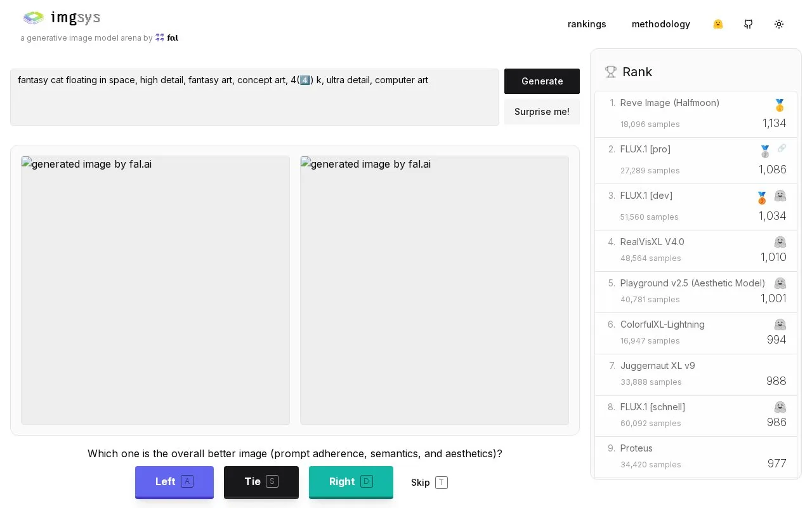
Task: Click the FLUX.1 [schnell] model name
Action: 653,407
